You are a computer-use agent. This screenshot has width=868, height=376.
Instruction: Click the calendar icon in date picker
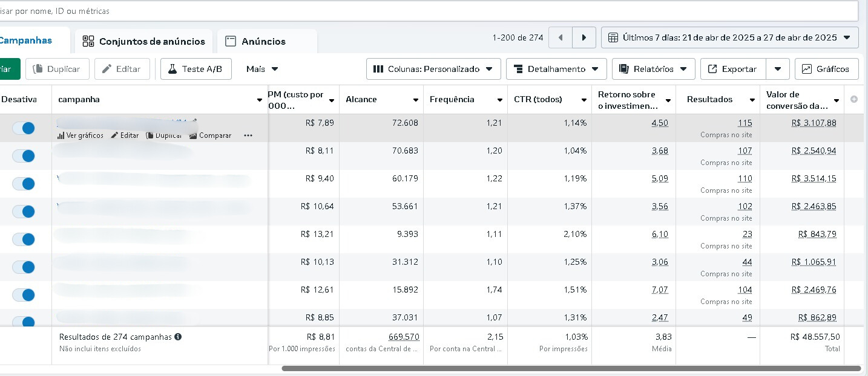point(613,37)
